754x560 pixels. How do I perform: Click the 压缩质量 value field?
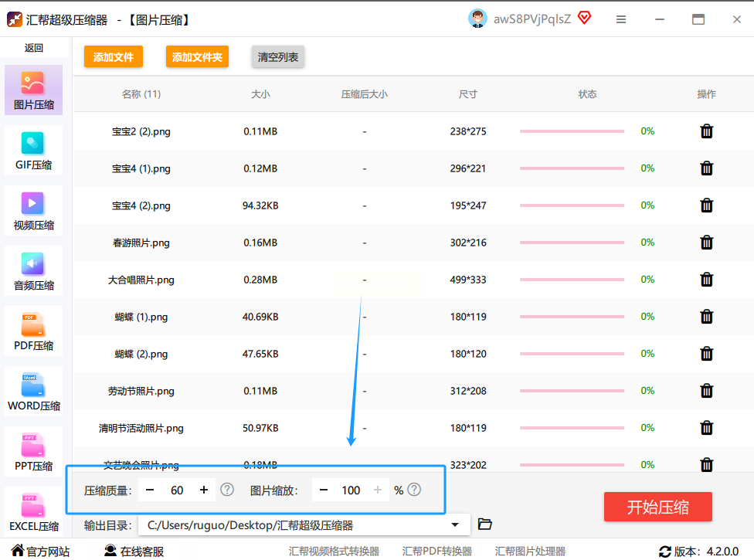point(177,490)
